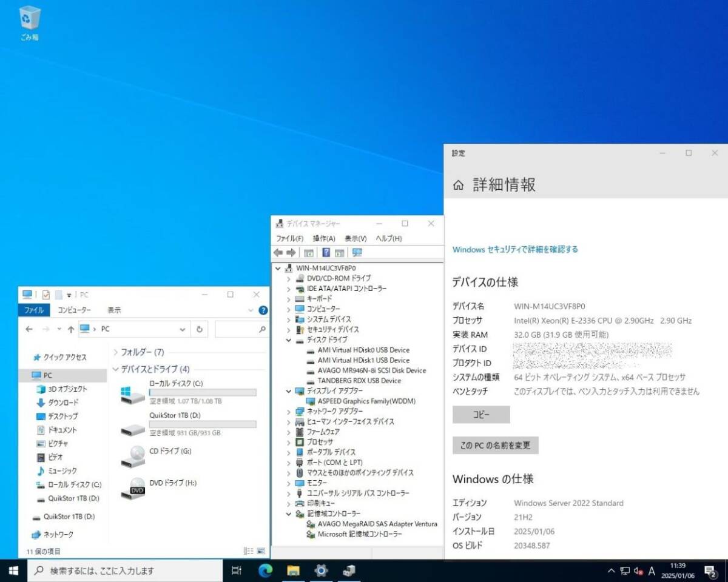
Task: Click the details view icon in File Explorer status bar
Action: (x=248, y=551)
